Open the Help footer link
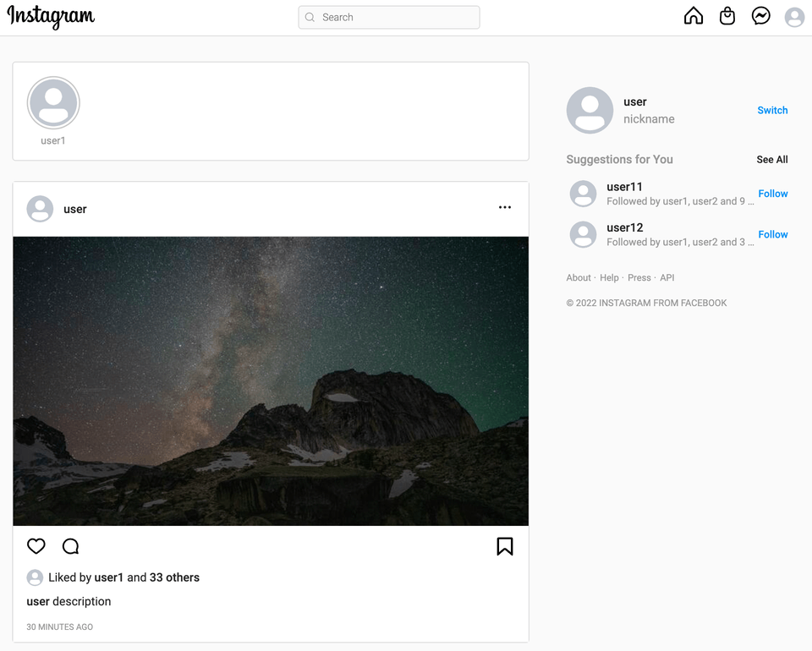Screen dimensions: 812x651 click(609, 278)
